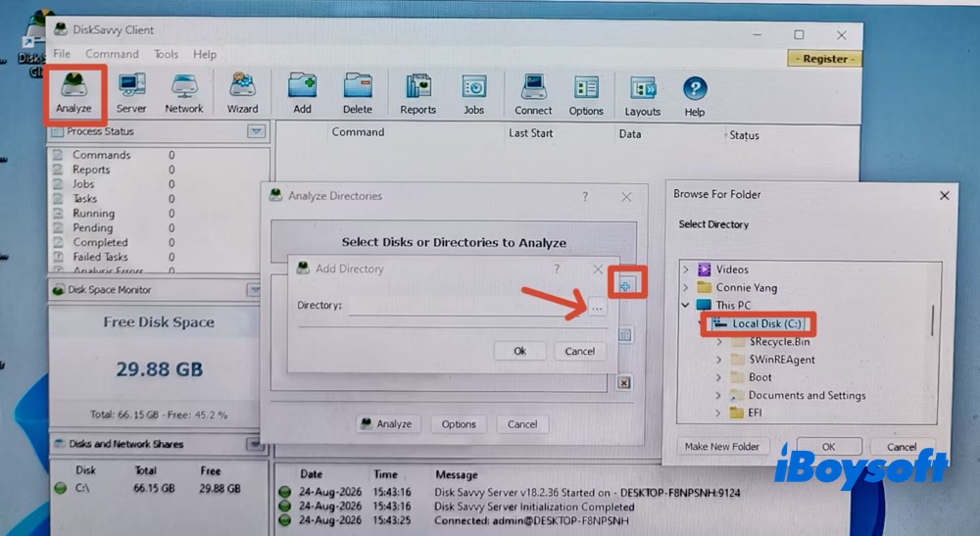
Task: Select the Network toolbar icon
Action: (x=184, y=93)
